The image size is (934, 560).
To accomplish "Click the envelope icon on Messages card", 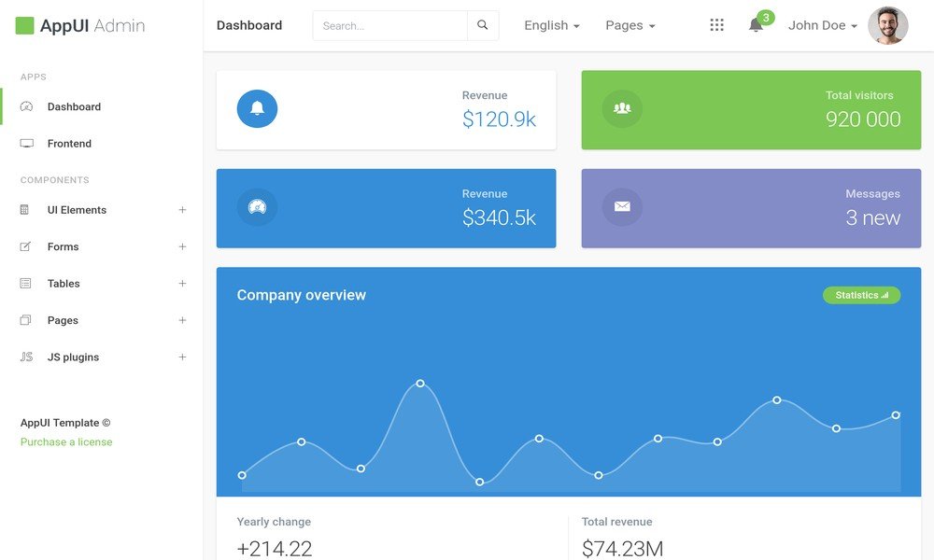I will 622,207.
